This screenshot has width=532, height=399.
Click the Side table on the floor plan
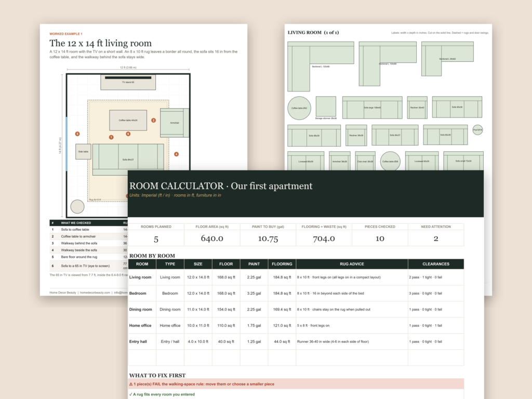coord(83,152)
